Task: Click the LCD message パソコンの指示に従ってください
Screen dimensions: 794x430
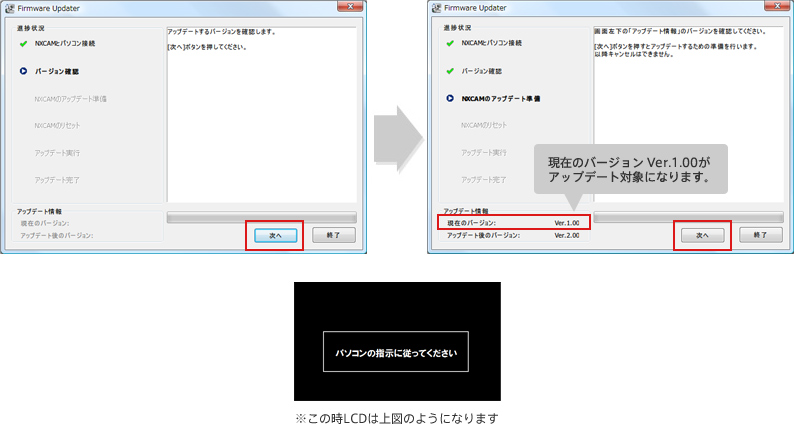Action: click(397, 353)
